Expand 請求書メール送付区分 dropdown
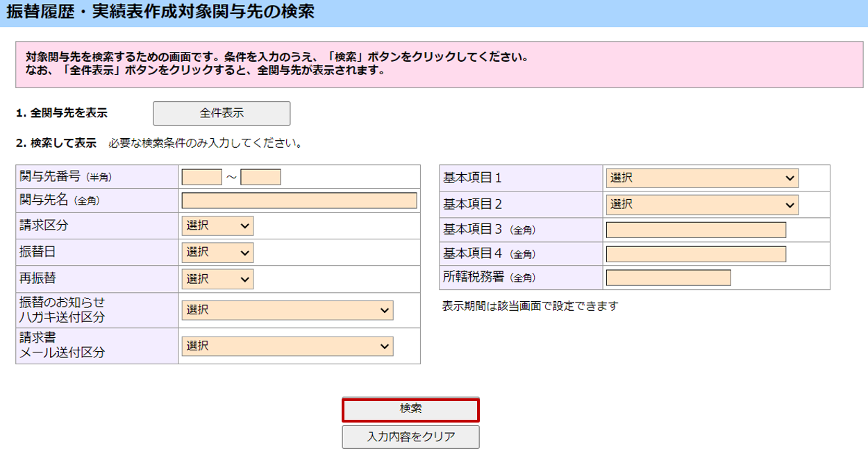868x451 pixels. coord(287,346)
